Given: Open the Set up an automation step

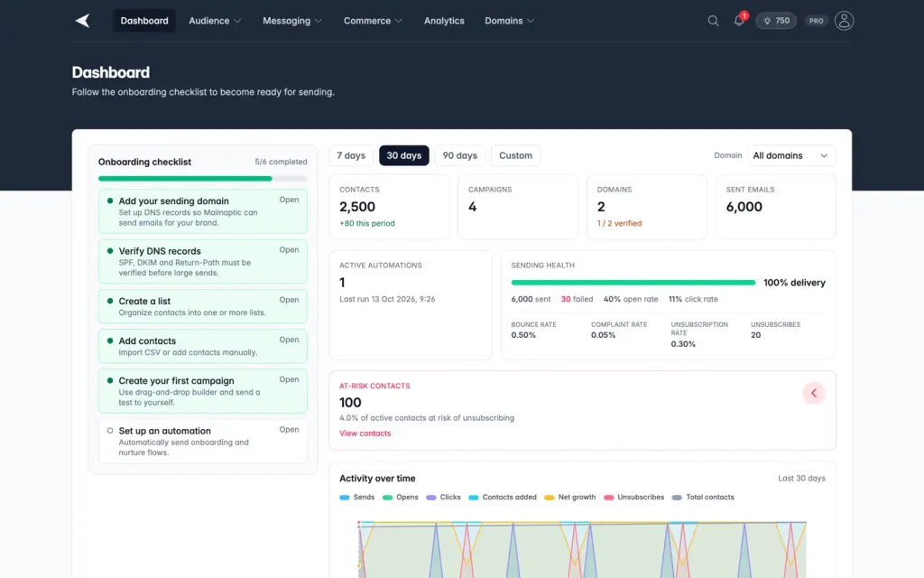Looking at the screenshot, I should coord(203,441).
